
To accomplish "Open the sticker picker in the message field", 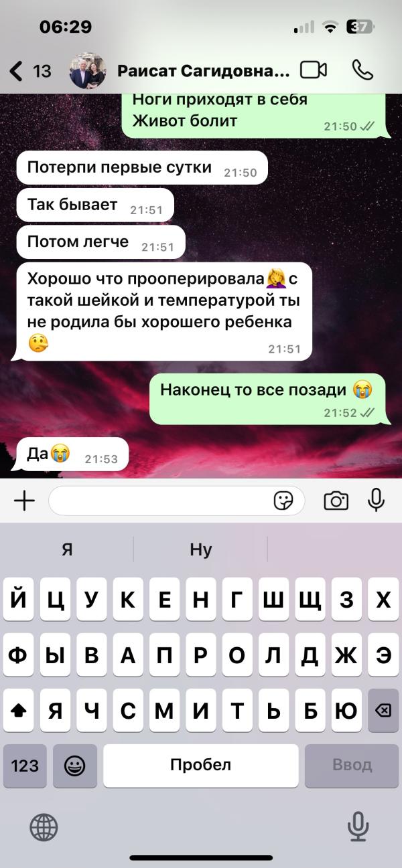I will [x=284, y=501].
